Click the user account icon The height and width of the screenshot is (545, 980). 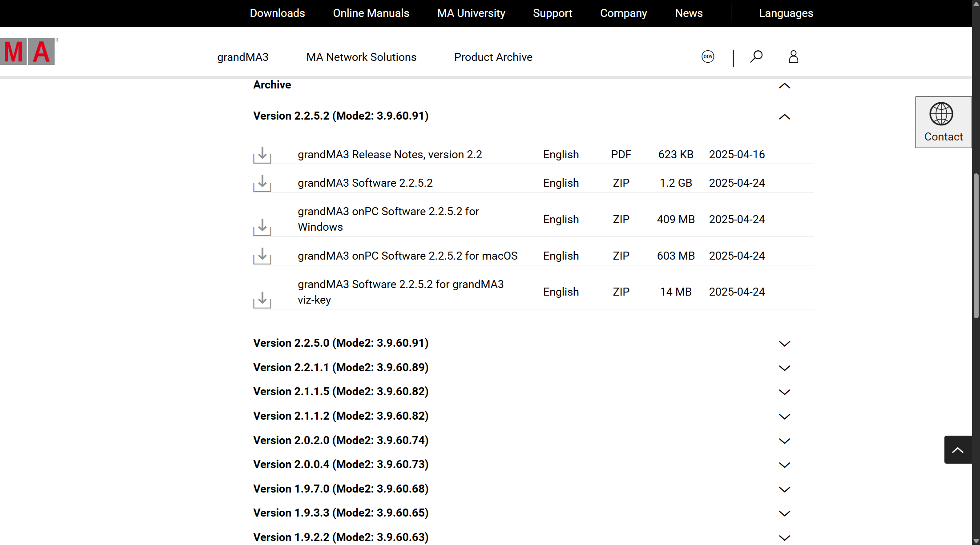[793, 57]
